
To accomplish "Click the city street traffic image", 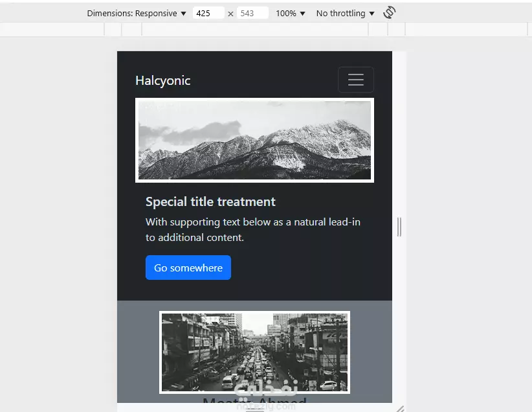I will [254, 352].
